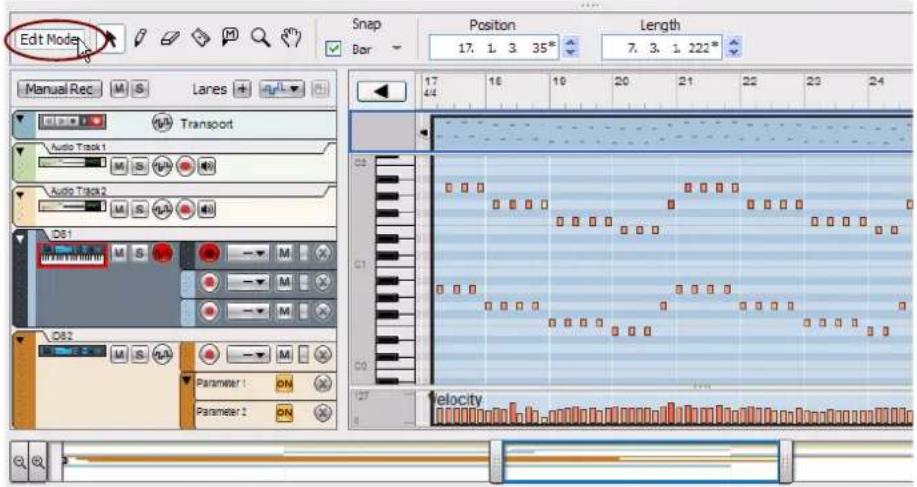Select the Eraser tool
917x487 pixels.
[x=170, y=39]
